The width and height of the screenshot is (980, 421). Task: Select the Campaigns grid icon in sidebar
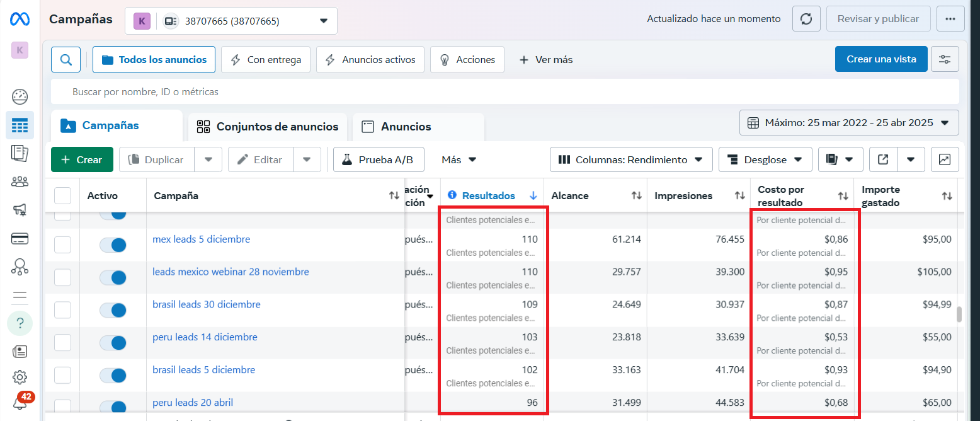[20, 125]
